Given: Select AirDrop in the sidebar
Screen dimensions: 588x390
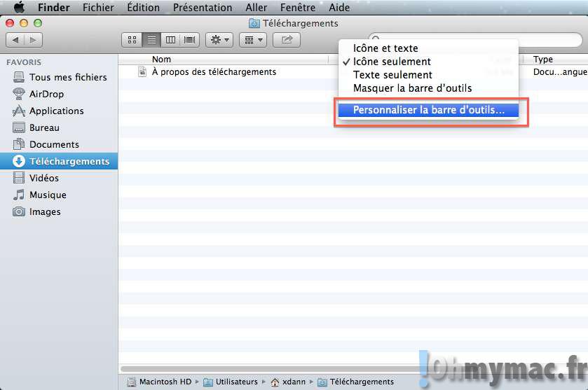Looking at the screenshot, I should (x=46, y=94).
